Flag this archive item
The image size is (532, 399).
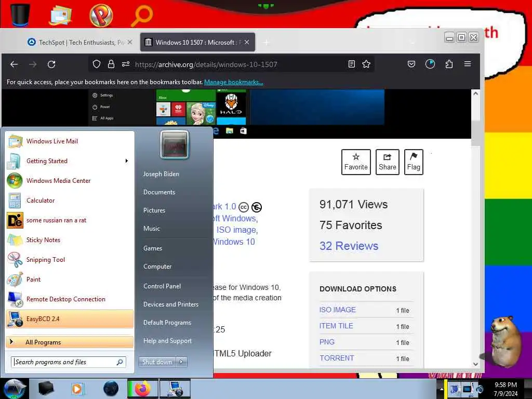[x=414, y=162]
